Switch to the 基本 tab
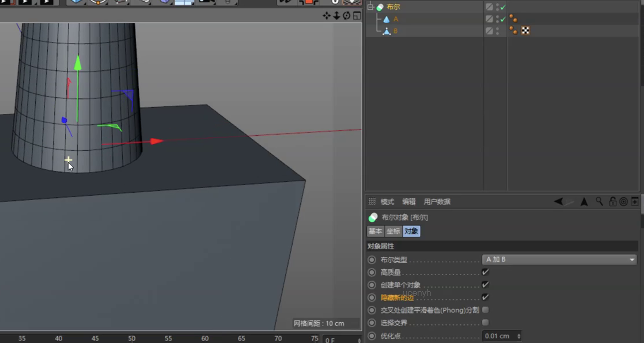The image size is (644, 343). [375, 231]
